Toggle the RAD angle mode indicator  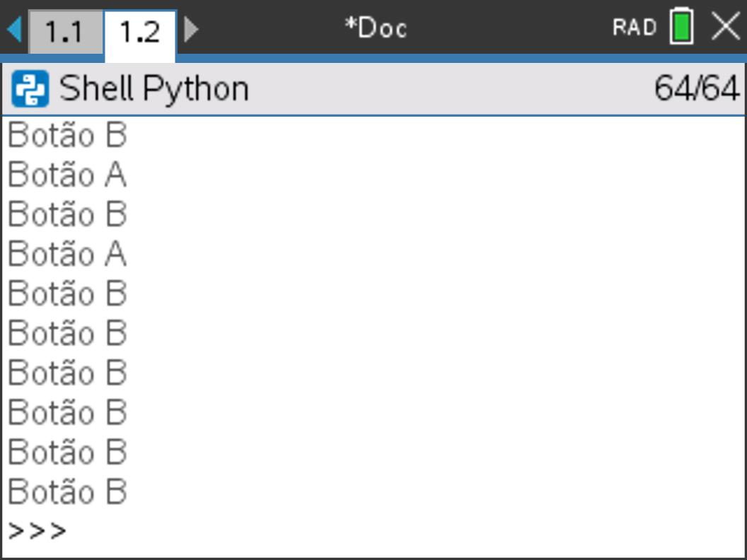(635, 27)
